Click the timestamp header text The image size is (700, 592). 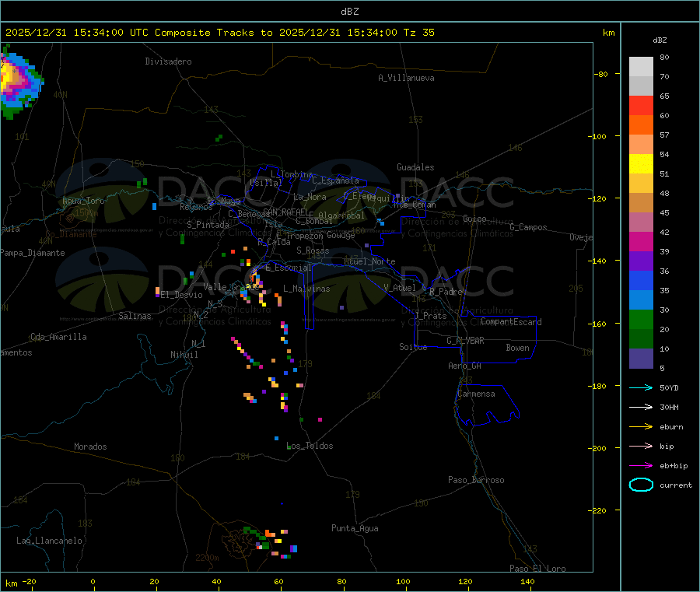point(220,33)
